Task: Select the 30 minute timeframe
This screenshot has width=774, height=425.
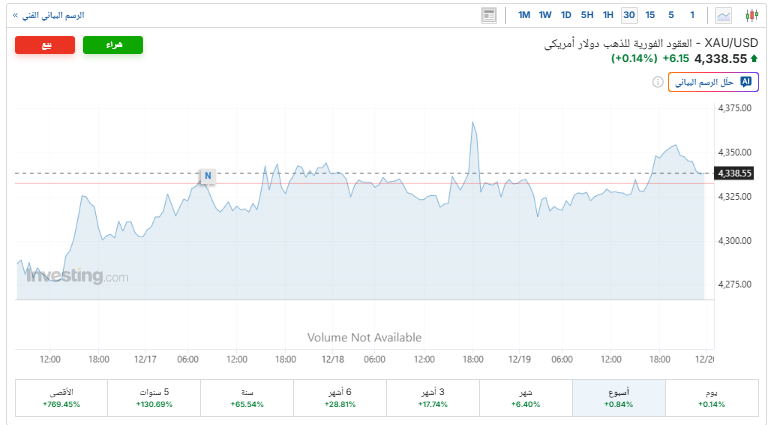Action: 629,15
